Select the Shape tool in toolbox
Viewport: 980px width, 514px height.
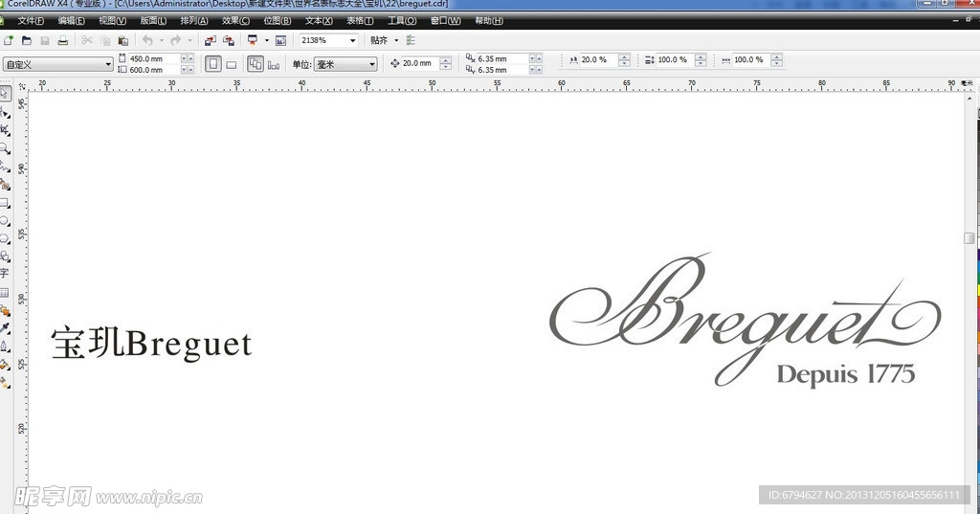5,112
